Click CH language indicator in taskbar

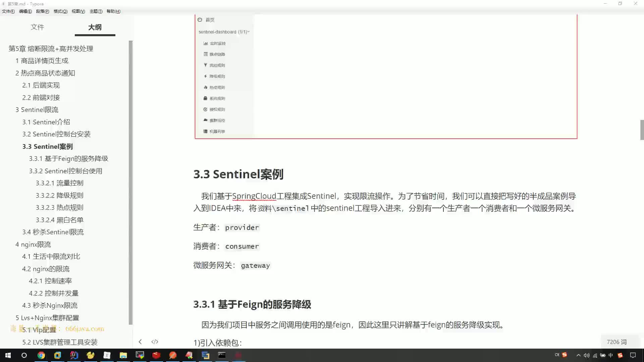pyautogui.click(x=557, y=355)
